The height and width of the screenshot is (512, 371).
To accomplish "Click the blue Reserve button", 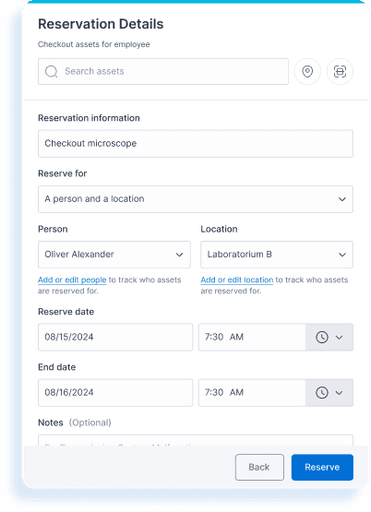I will (322, 467).
